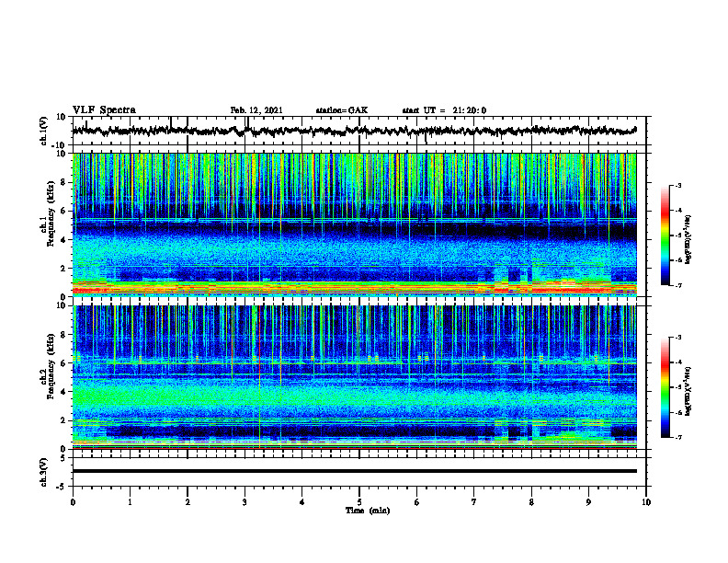The image size is (728, 563).
Task: Click the time axis tick label "3"
Action: click(245, 502)
